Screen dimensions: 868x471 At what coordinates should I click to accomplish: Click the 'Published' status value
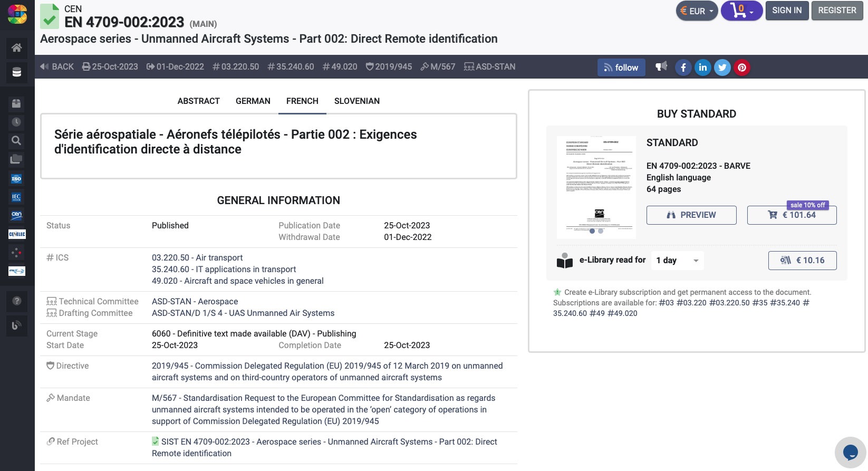click(170, 226)
